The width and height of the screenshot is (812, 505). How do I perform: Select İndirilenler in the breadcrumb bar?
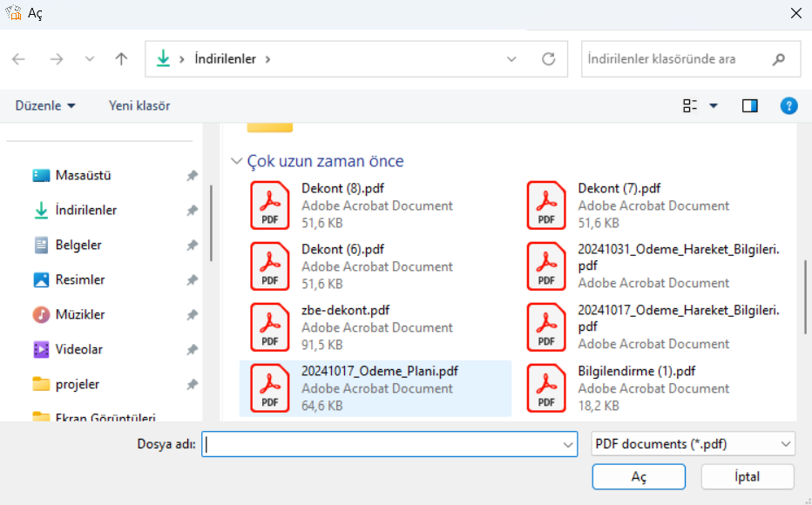pyautogui.click(x=224, y=58)
